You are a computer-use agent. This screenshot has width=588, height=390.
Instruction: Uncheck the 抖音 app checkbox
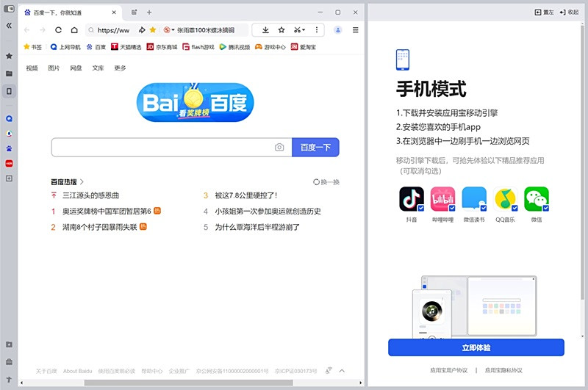(x=421, y=209)
